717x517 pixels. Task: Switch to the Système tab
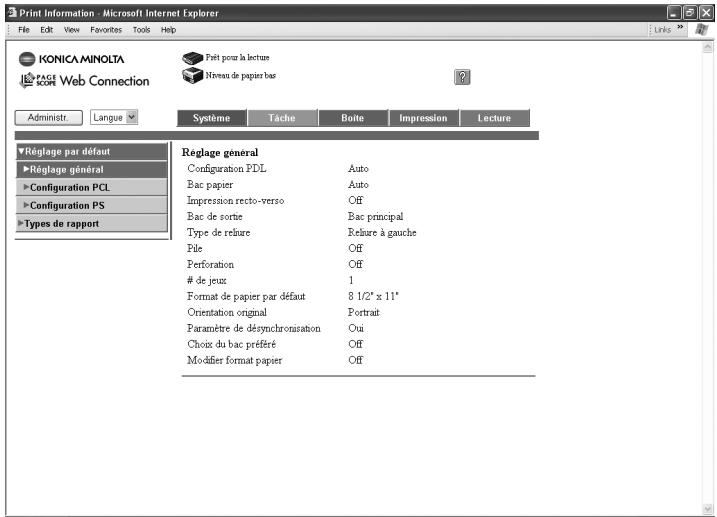coord(211,118)
